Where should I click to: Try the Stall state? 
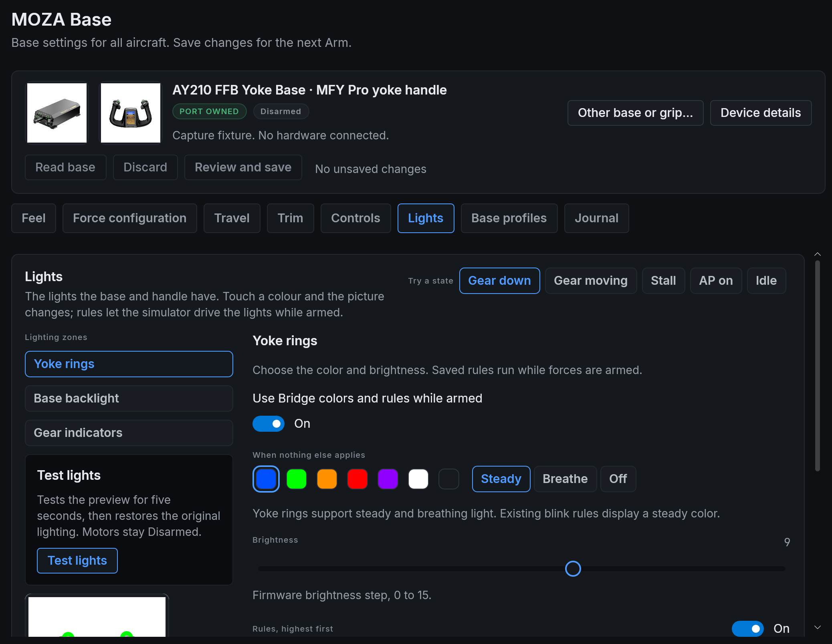(663, 281)
